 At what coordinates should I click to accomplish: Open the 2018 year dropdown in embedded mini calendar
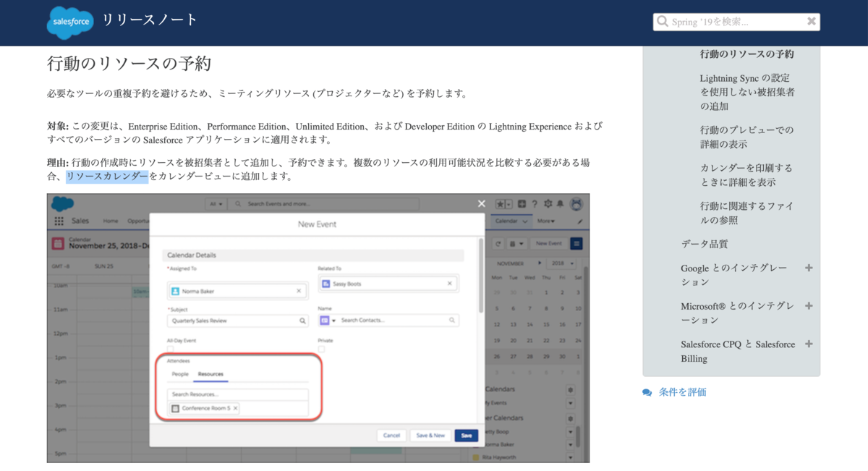point(561,263)
